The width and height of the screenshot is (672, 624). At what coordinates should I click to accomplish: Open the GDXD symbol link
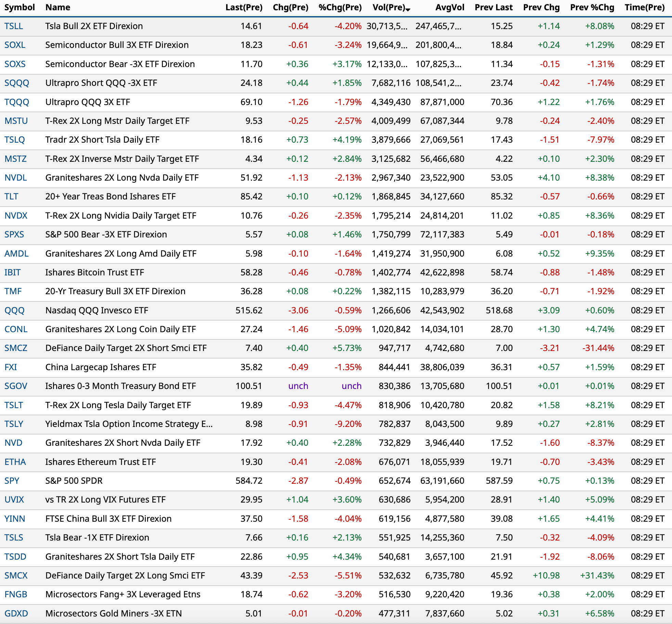coord(16,614)
